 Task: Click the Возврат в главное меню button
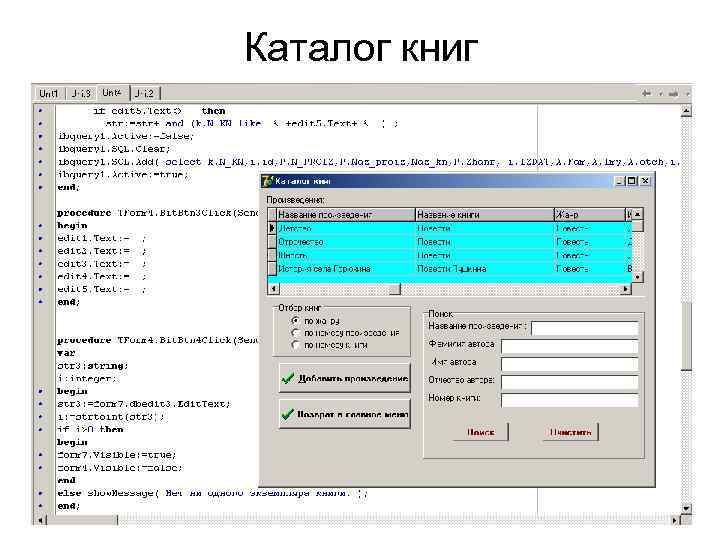pos(344,414)
